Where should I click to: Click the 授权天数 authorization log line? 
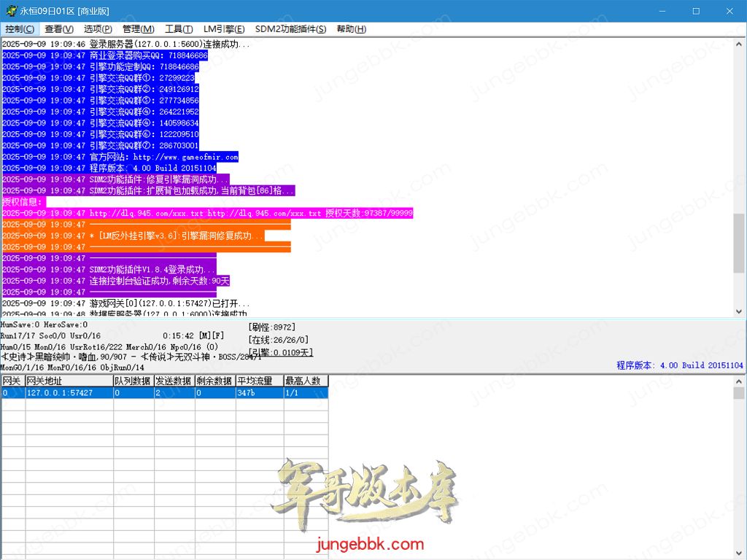pos(251,214)
